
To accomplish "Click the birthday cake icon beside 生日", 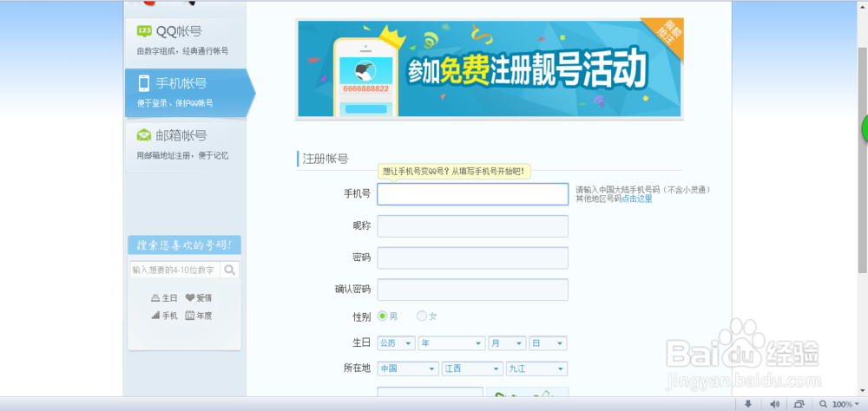I will point(155,298).
